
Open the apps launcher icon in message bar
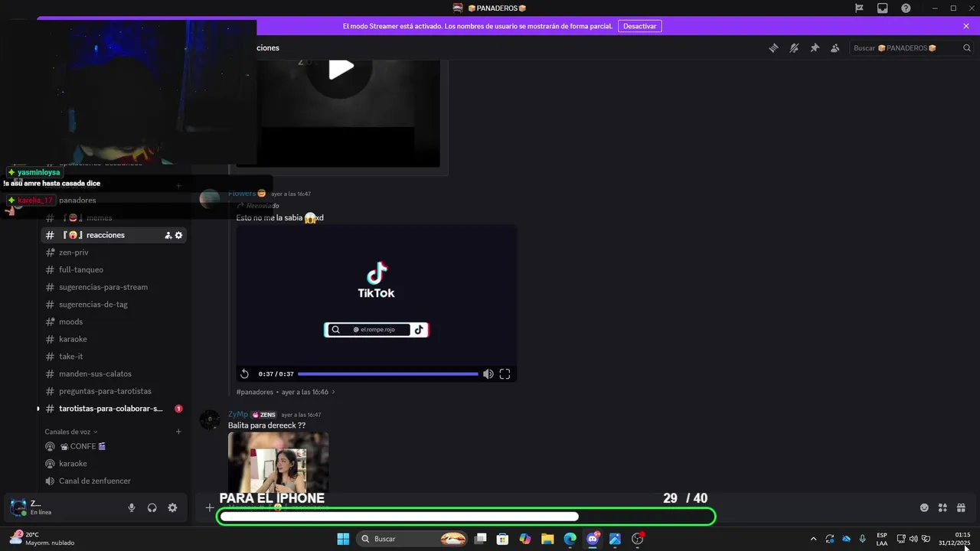click(x=942, y=507)
